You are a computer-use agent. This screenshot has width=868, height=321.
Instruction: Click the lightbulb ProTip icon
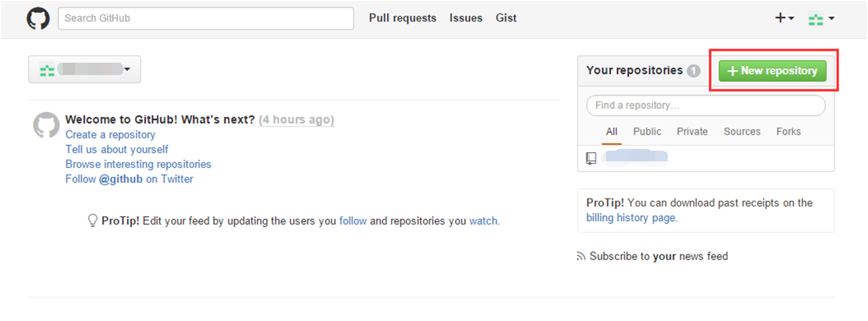pos(93,221)
